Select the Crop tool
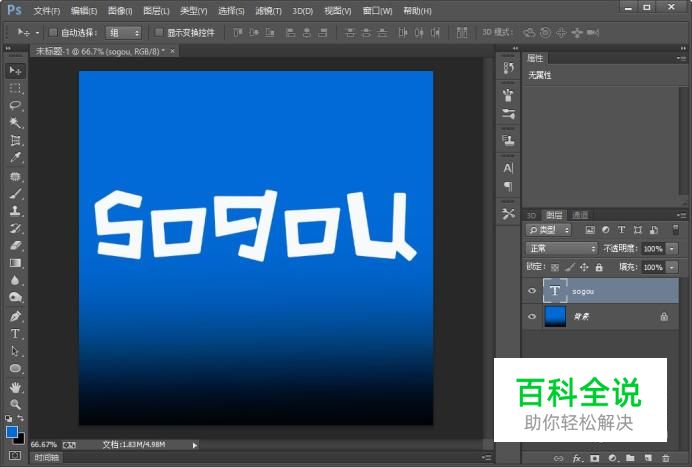The height and width of the screenshot is (467, 692). pyautogui.click(x=15, y=140)
